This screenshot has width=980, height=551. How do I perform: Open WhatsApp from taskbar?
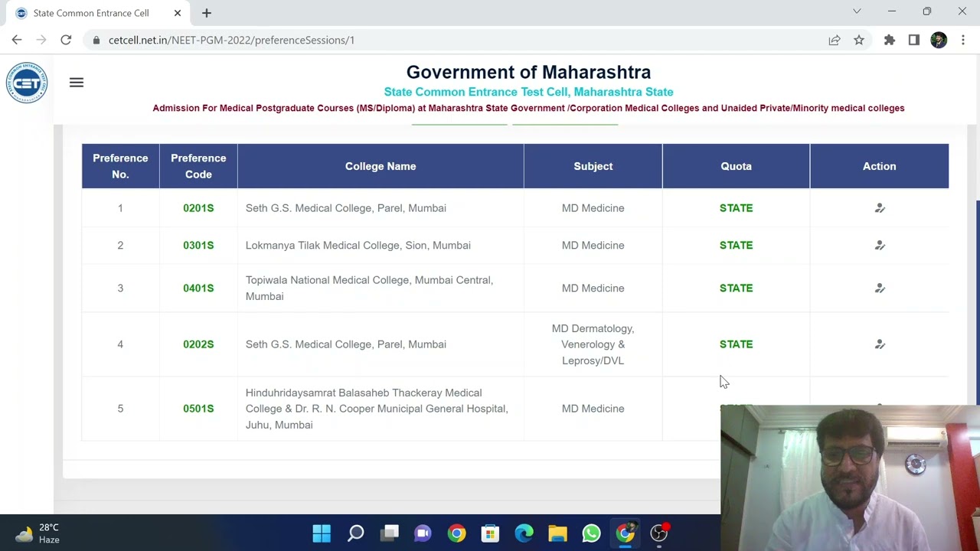click(x=591, y=533)
